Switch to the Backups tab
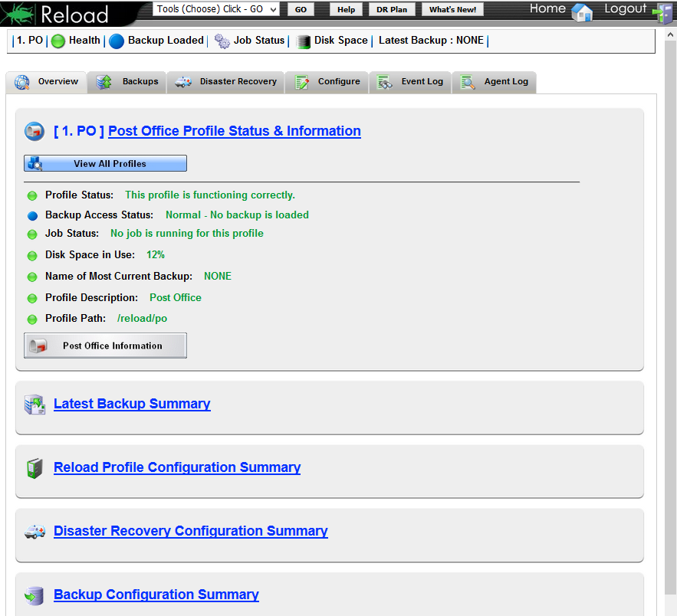Viewport: 677px width, 616px height. click(127, 82)
